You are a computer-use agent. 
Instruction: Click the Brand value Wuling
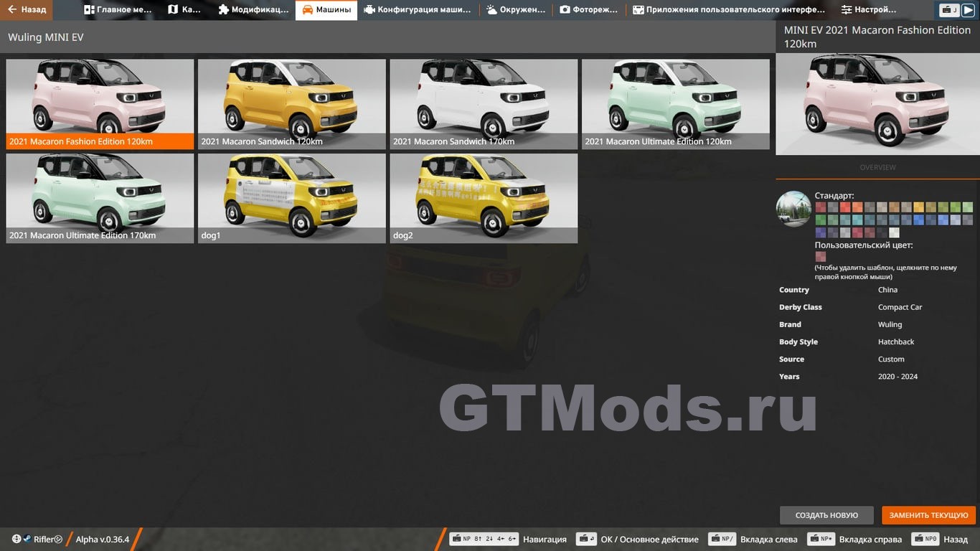coord(890,324)
